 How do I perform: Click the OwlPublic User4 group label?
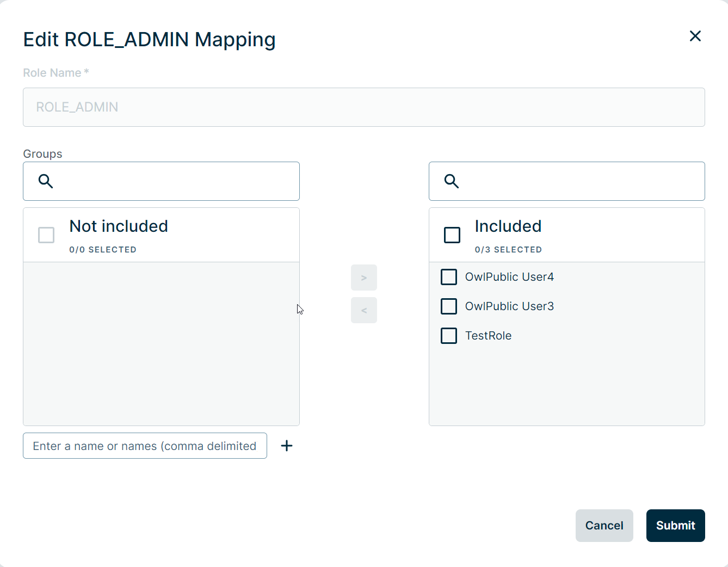point(509,277)
